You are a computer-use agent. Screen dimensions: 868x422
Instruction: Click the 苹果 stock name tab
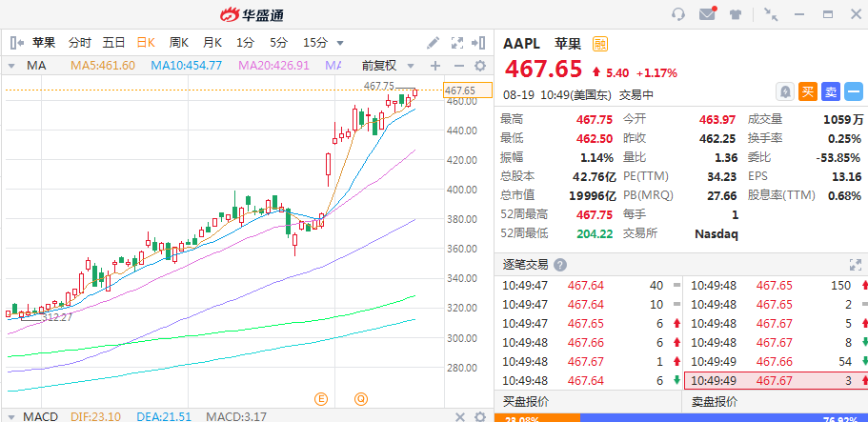[x=44, y=43]
